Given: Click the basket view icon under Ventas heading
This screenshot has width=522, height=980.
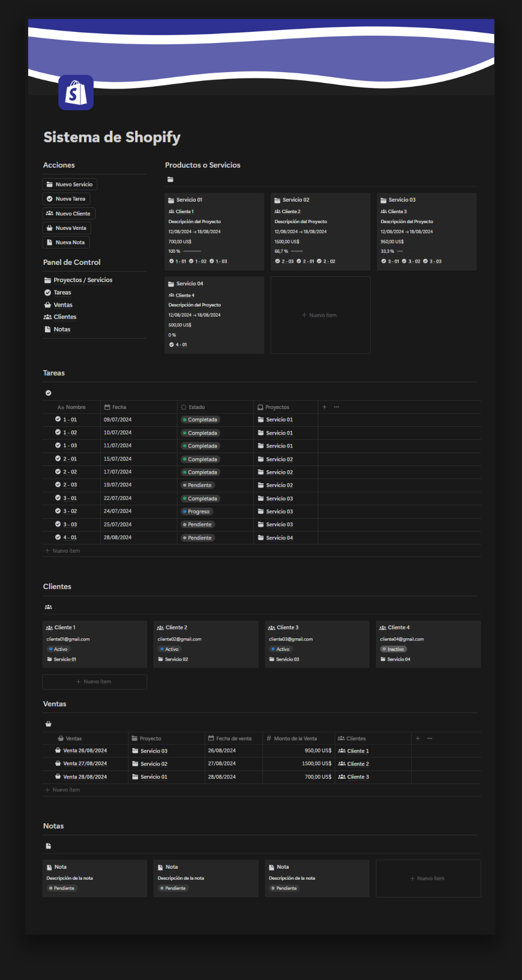Looking at the screenshot, I should coord(49,724).
